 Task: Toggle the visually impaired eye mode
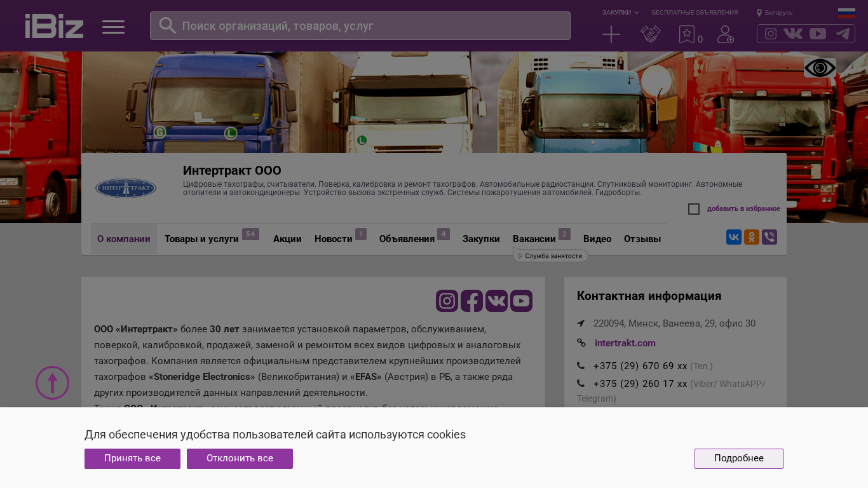820,68
